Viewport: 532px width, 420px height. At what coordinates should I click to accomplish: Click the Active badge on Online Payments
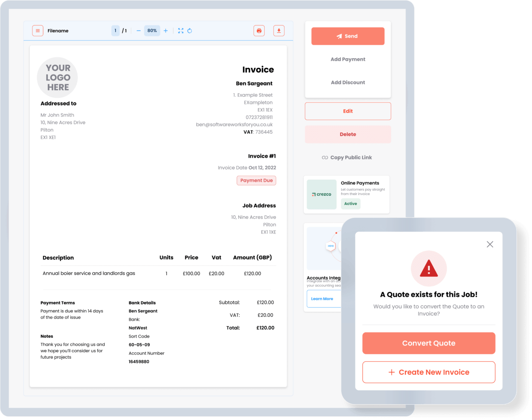click(350, 204)
